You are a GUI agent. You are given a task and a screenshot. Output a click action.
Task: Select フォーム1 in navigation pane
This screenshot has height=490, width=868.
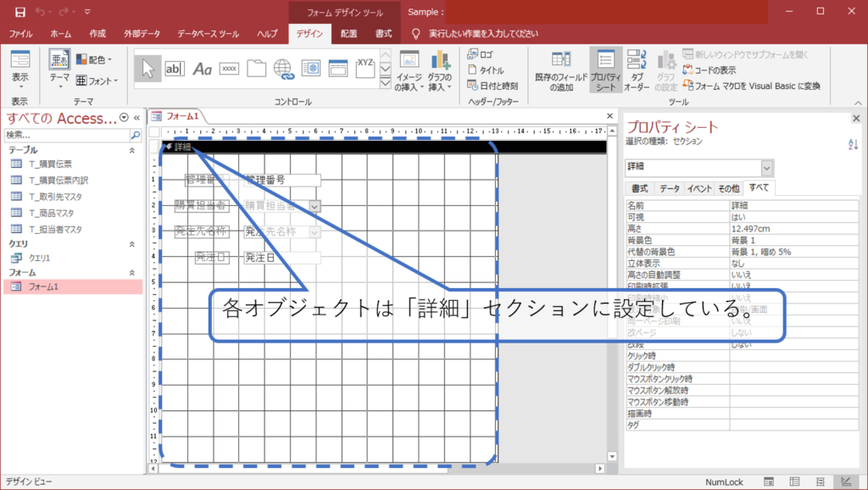click(x=73, y=287)
